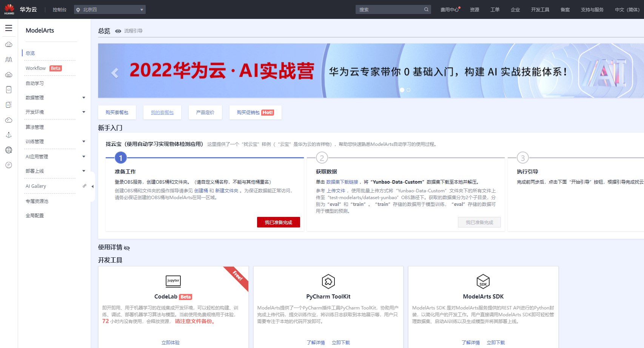Click the Beta badge next to Workflow
The height and width of the screenshot is (348, 644).
(55, 68)
